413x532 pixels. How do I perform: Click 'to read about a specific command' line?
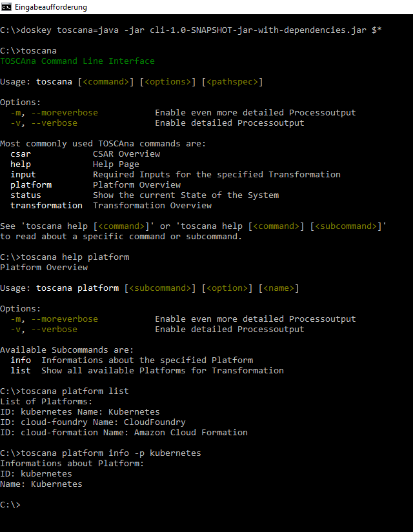click(121, 237)
